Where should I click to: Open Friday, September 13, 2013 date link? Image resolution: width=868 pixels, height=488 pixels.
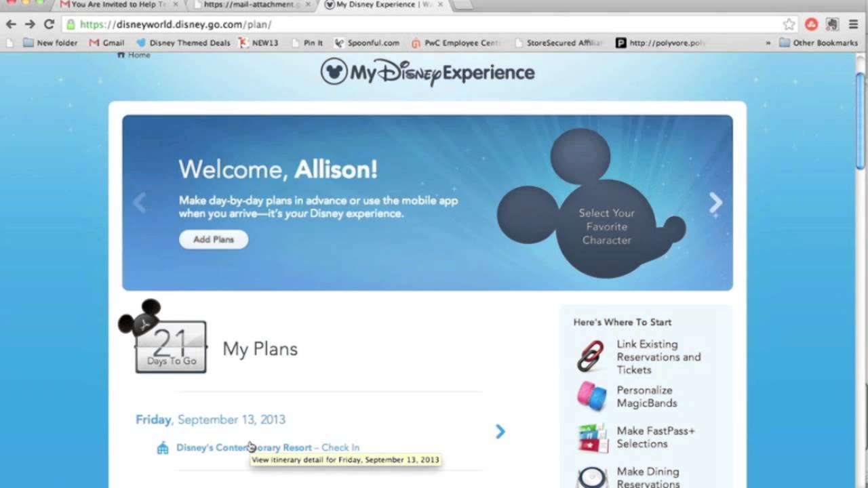(x=210, y=420)
